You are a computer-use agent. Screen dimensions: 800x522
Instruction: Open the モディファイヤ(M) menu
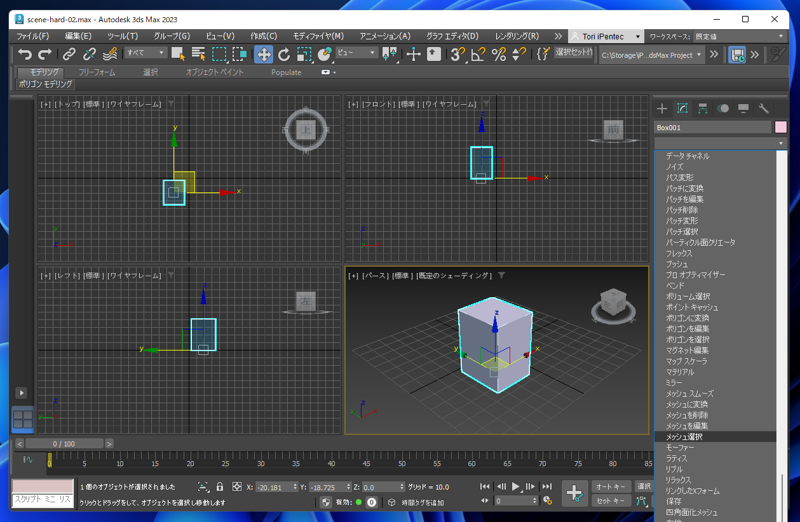pyautogui.click(x=318, y=36)
